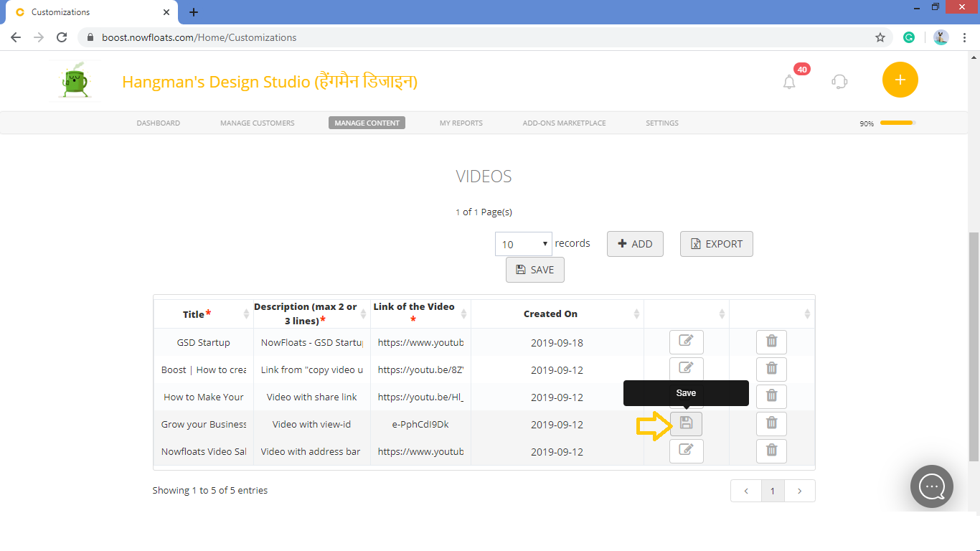Delete the Boost | How to create row
980x551 pixels.
(772, 369)
